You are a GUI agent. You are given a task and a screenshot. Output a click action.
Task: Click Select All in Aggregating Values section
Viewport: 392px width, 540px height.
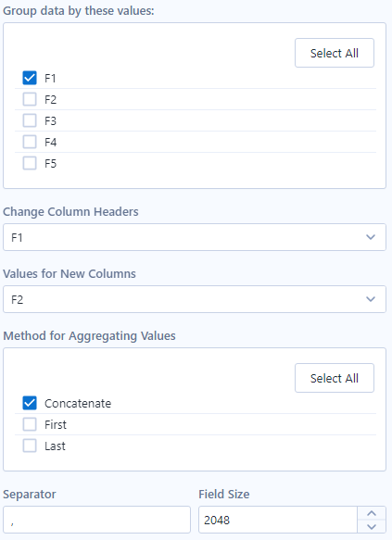[x=335, y=378]
